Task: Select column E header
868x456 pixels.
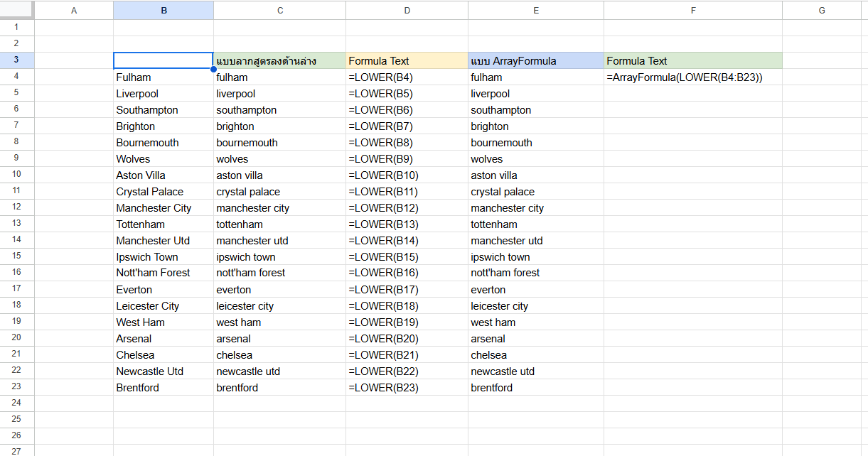Action: [x=536, y=10]
